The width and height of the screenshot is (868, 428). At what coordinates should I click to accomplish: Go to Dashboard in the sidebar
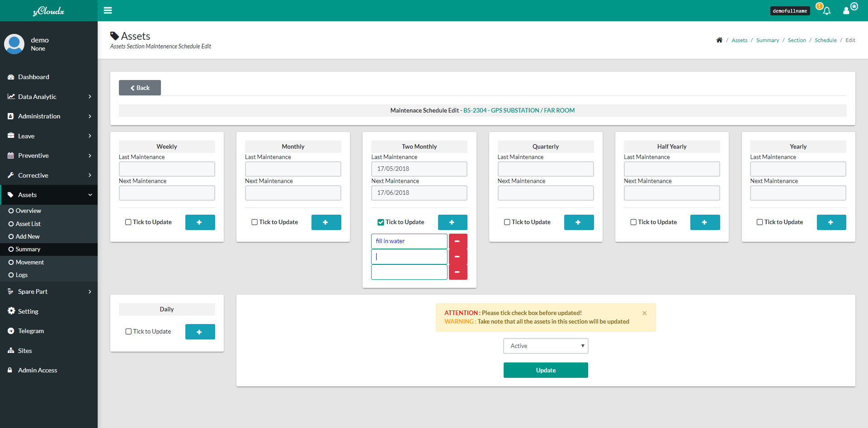[33, 77]
